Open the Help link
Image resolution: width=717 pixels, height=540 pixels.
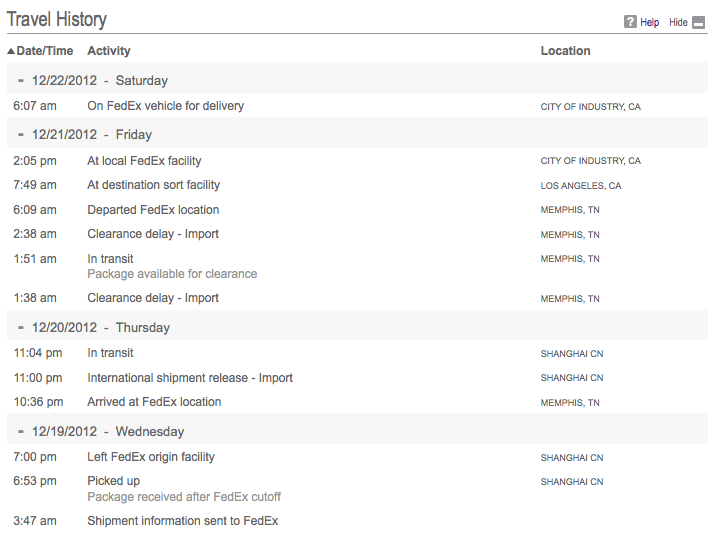pyautogui.click(x=649, y=22)
